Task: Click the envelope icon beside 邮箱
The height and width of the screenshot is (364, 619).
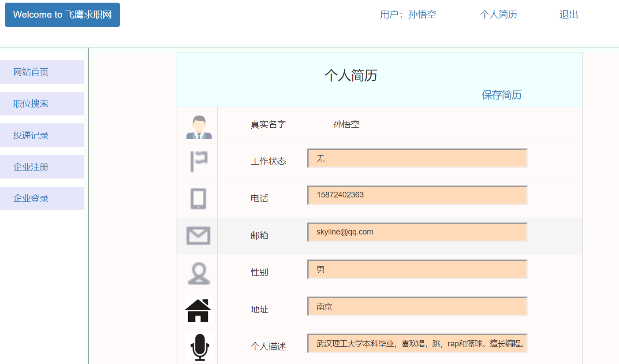Action: tap(198, 235)
